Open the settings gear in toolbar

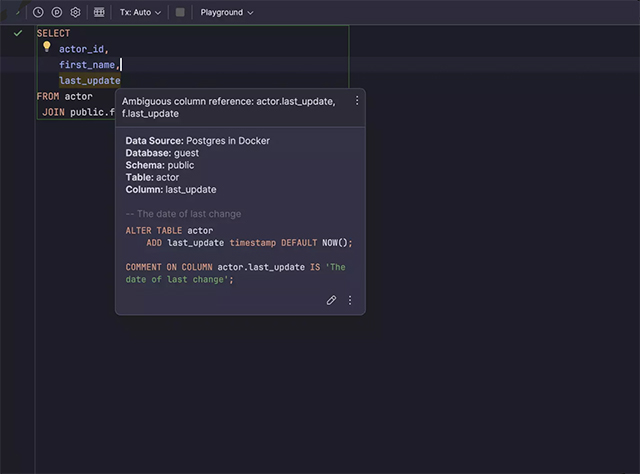coord(75,12)
